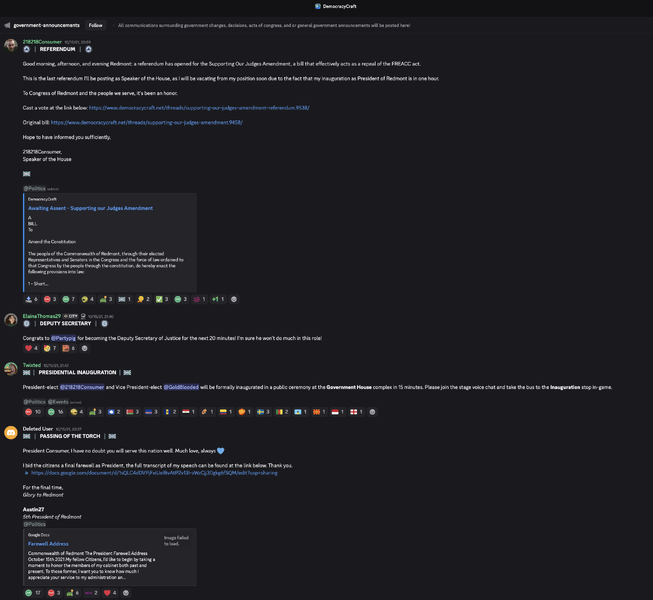Click the Colombia flag reaction on the inauguration post

pyautogui.click(x=226, y=412)
